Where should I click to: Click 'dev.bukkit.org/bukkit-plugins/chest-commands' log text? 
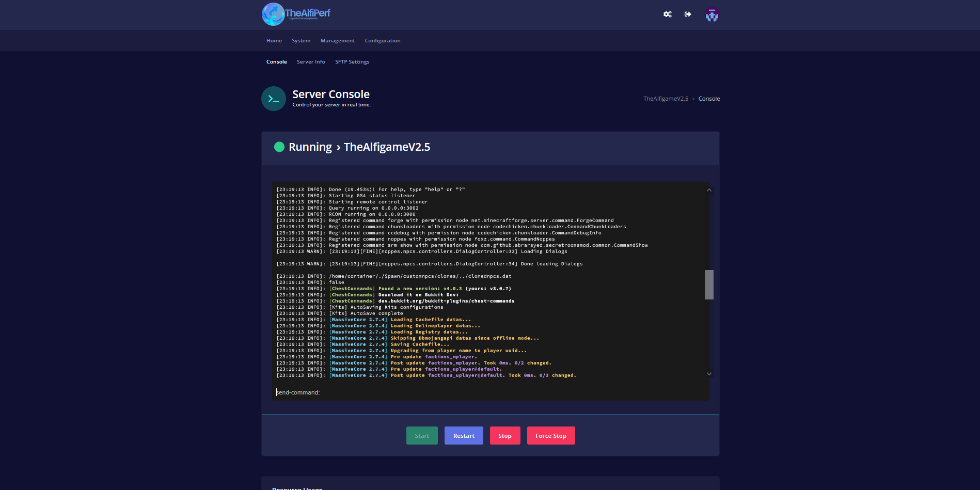(447, 301)
